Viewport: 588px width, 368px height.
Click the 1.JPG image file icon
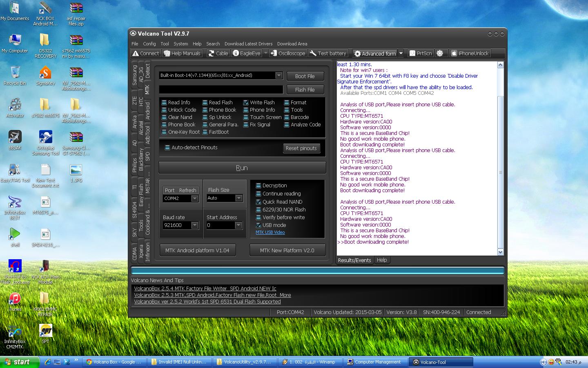coord(76,173)
